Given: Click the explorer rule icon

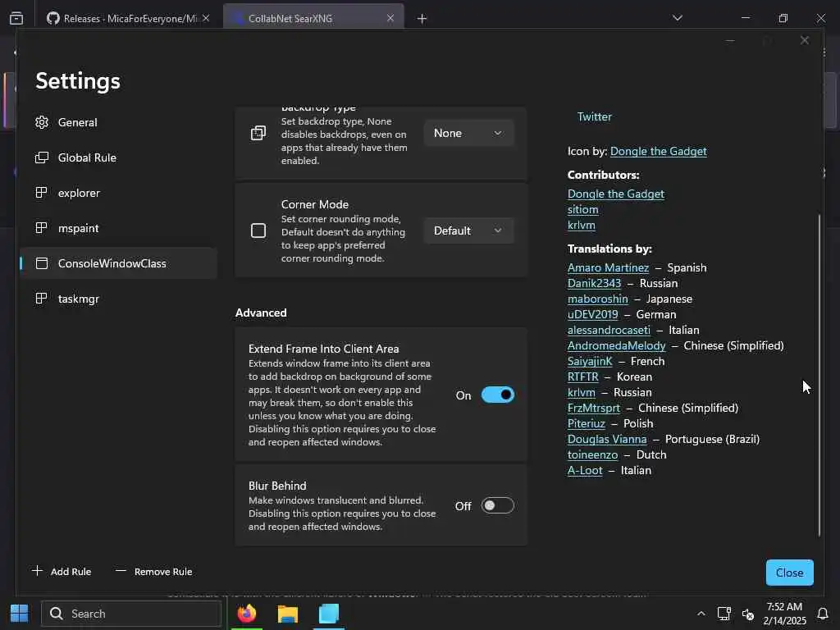Looking at the screenshot, I should (41, 193).
